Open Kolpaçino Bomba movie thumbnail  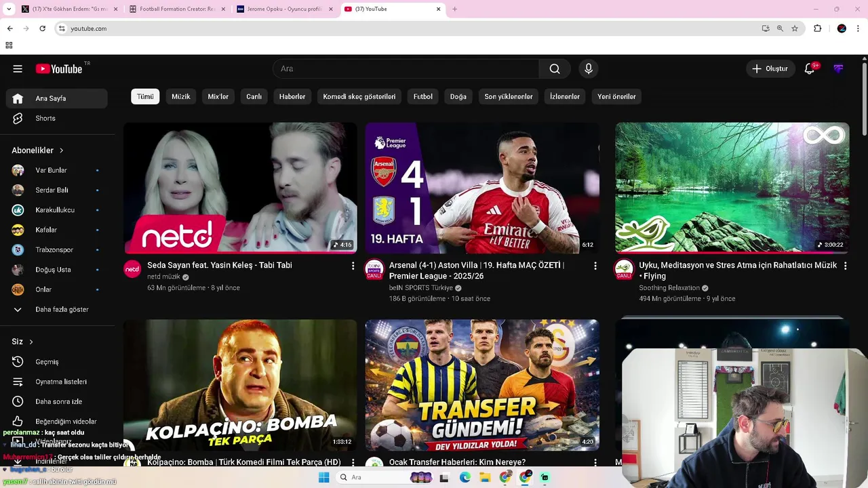pyautogui.click(x=240, y=385)
